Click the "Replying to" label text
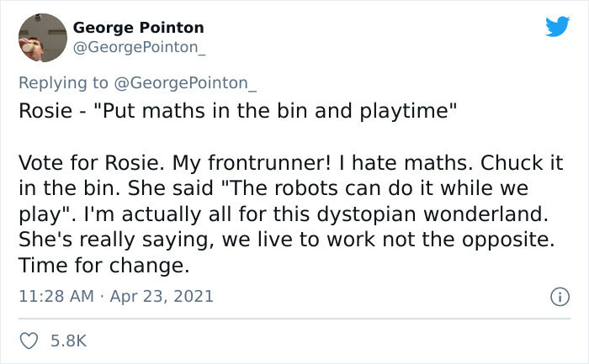This screenshot has width=589, height=364. pos(63,82)
